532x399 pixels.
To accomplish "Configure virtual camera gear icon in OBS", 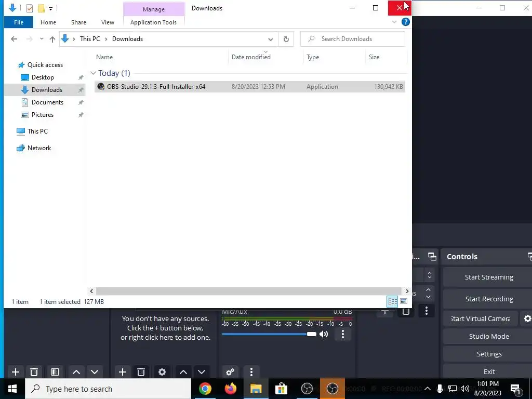I will 527,318.
